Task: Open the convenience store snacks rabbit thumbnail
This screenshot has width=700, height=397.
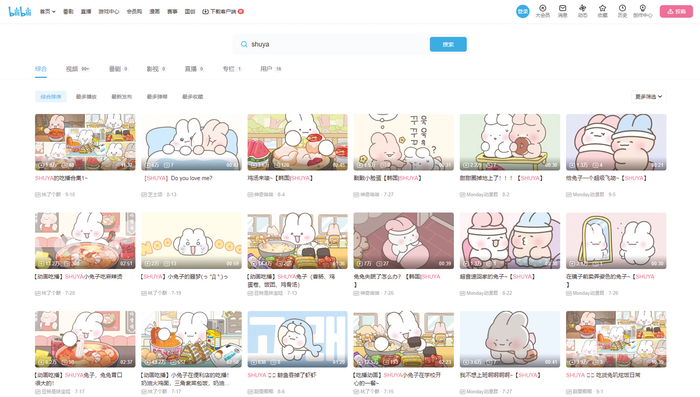Action: point(192,339)
